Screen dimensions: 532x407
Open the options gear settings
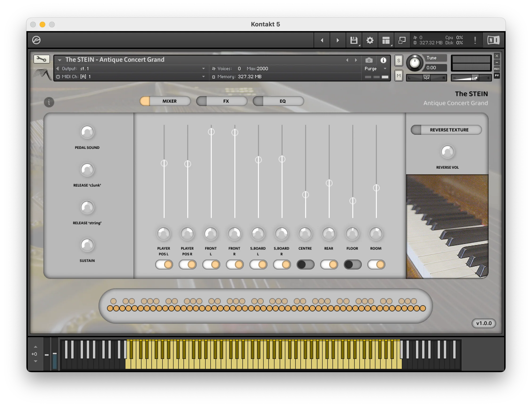[x=370, y=40]
